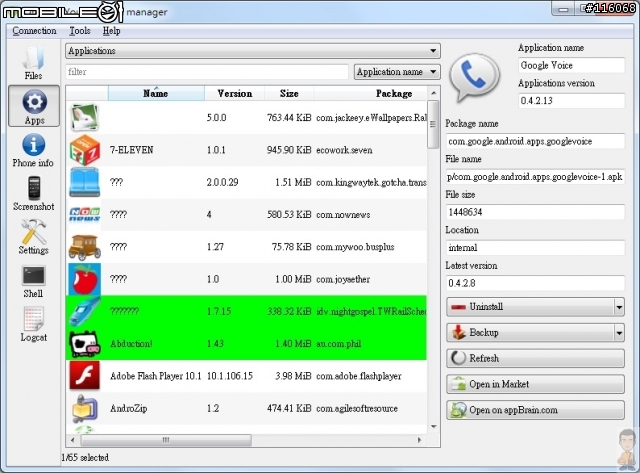Click the Uninstall button
640x473 pixels.
(x=530, y=307)
